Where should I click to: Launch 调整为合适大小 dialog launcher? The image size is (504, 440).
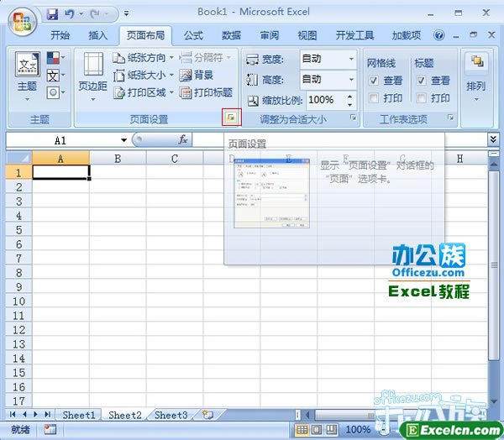(353, 118)
